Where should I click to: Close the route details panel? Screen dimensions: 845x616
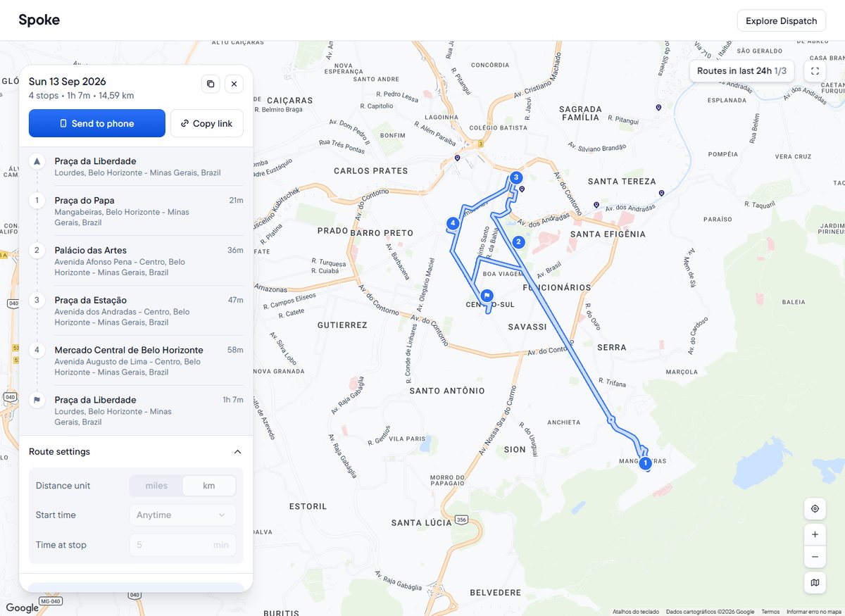click(x=234, y=84)
